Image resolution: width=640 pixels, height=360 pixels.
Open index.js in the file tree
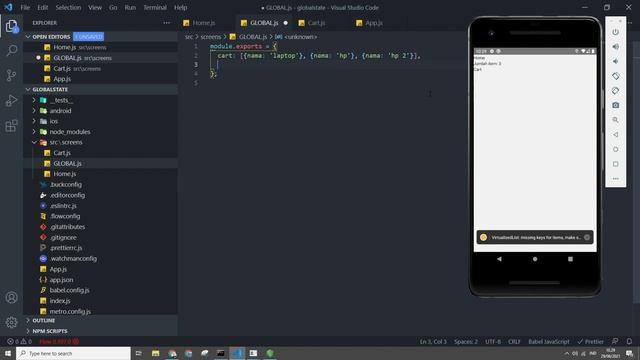pyautogui.click(x=60, y=301)
